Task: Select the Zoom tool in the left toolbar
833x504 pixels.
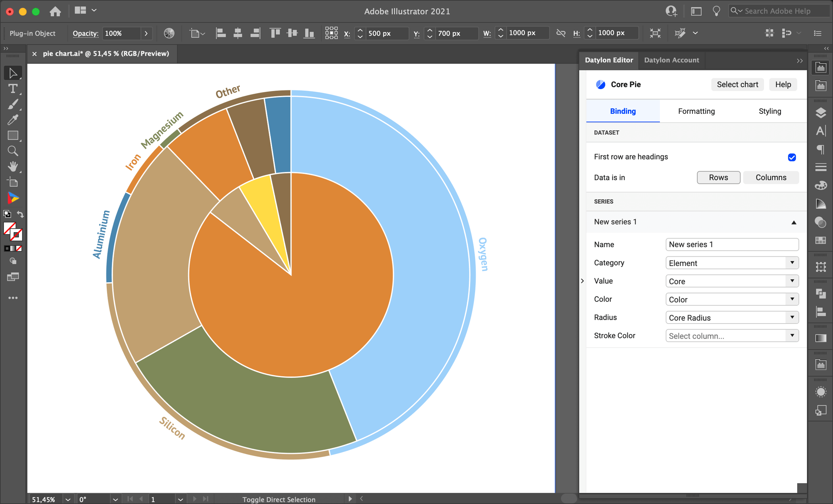Action: [x=13, y=151]
